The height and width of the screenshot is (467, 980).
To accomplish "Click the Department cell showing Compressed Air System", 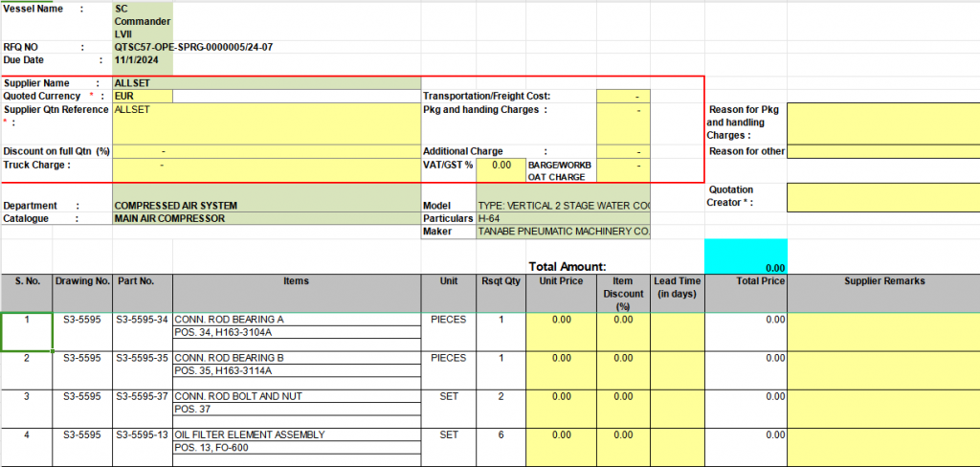I will pyautogui.click(x=266, y=206).
